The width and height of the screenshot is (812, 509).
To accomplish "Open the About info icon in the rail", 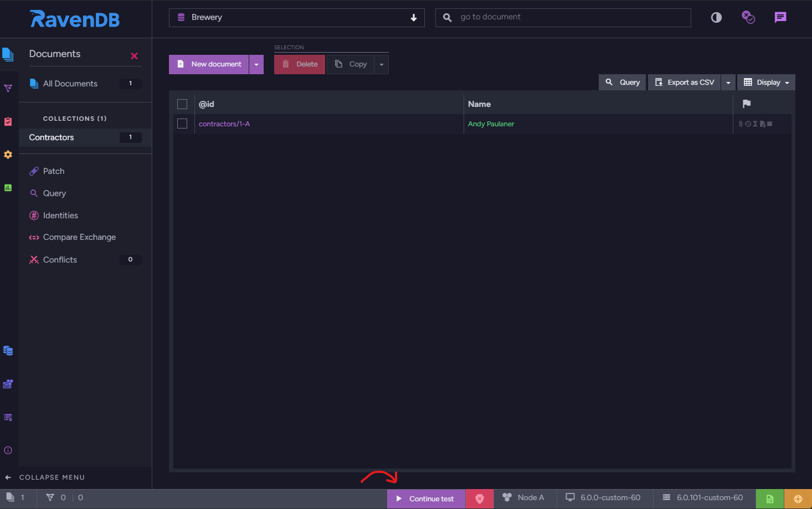I will pos(8,450).
